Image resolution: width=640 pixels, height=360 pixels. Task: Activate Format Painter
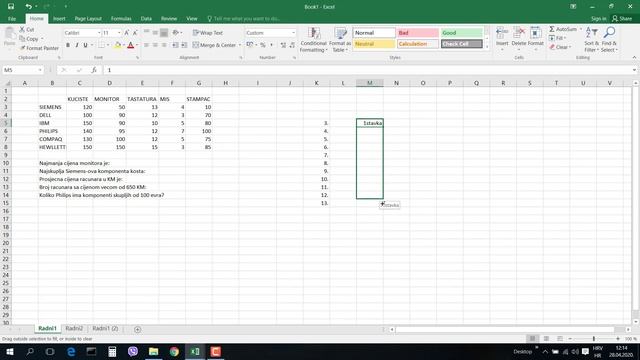[x=39, y=48]
